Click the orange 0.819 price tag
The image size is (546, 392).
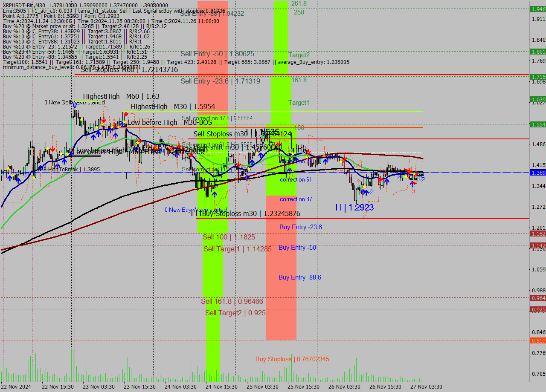coord(537,340)
